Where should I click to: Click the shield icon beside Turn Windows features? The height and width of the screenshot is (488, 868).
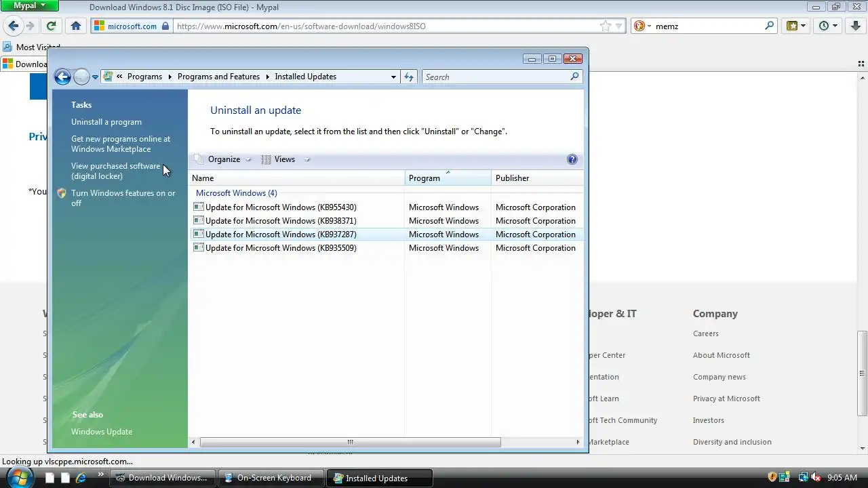pyautogui.click(x=62, y=193)
